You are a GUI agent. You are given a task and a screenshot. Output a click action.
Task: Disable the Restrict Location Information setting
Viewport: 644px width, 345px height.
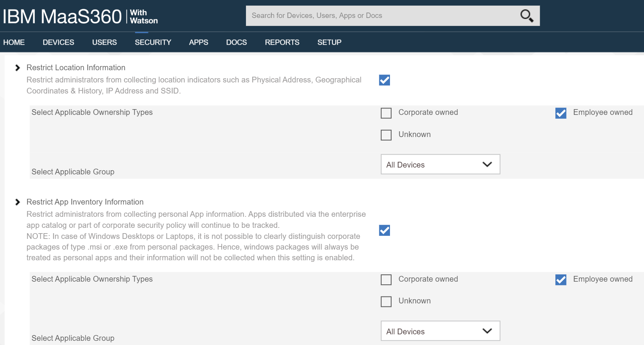(x=384, y=80)
